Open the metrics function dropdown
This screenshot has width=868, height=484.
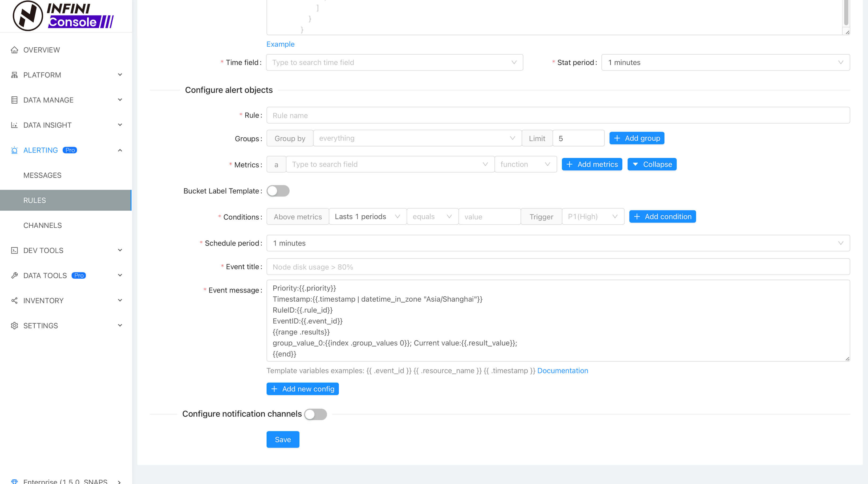pyautogui.click(x=526, y=164)
